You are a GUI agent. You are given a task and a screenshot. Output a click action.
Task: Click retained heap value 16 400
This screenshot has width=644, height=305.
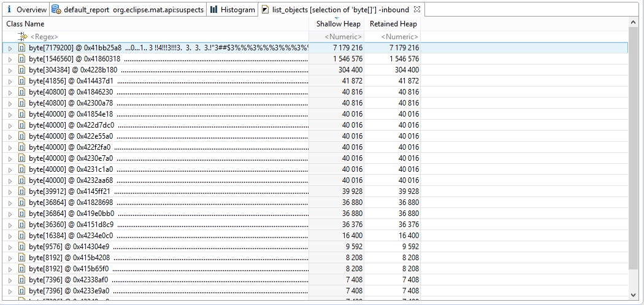click(x=408, y=236)
